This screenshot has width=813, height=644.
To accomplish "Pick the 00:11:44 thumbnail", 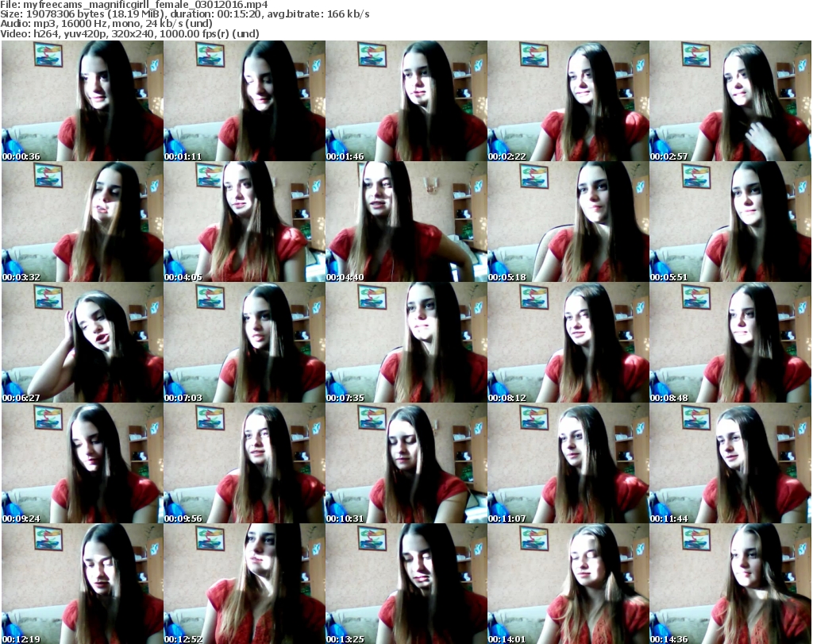I will point(730,463).
